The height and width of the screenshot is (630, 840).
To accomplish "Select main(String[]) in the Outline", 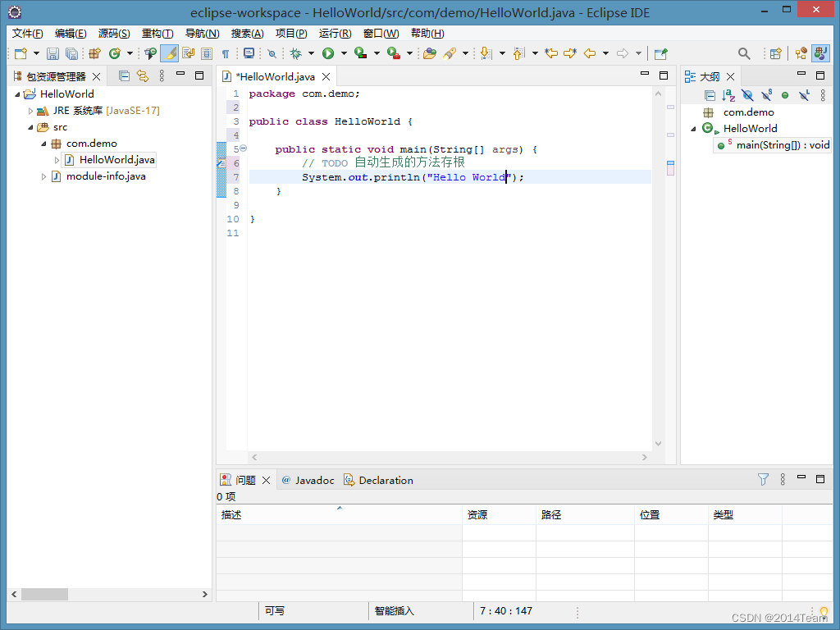I will coord(783,145).
